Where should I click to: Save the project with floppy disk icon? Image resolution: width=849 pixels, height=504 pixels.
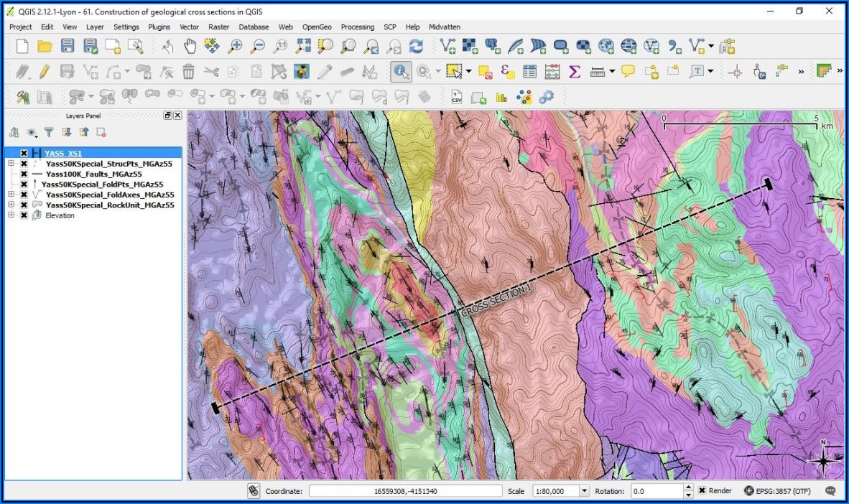[68, 47]
